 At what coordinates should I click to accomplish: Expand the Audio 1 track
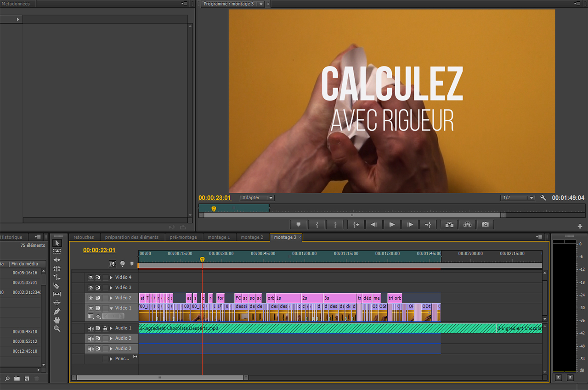point(111,329)
